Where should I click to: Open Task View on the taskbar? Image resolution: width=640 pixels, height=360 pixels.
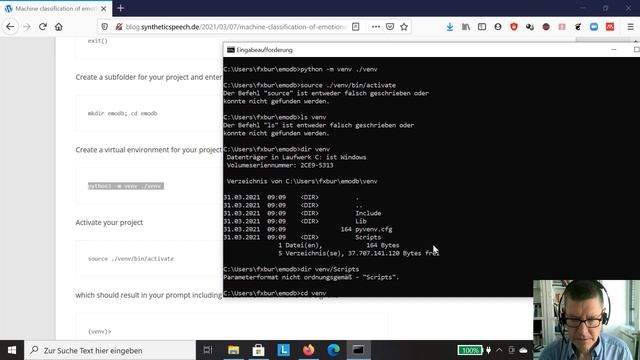coord(208,350)
